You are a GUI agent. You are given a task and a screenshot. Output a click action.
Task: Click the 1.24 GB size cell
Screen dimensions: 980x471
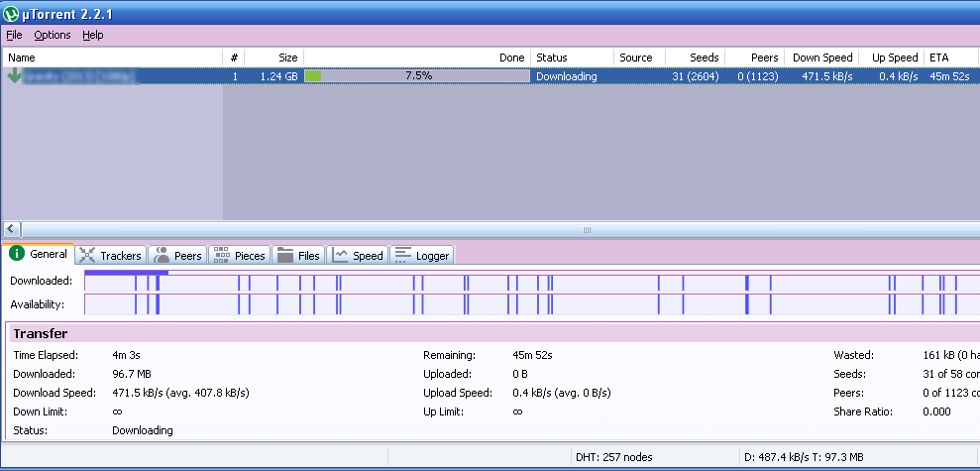(x=278, y=76)
